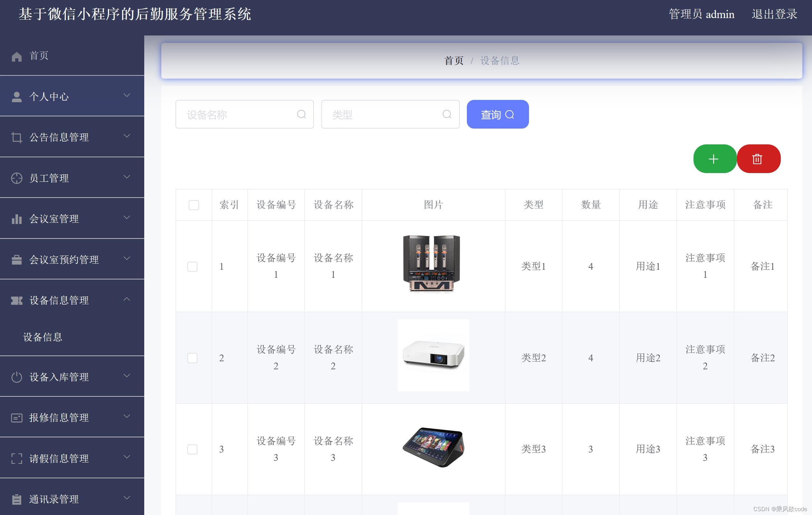Check the row checkbox for 设备编号3
This screenshot has width=812, height=515.
193,449
